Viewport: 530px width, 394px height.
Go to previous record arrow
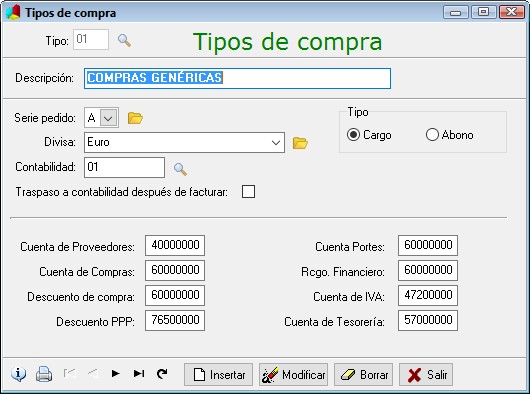[x=93, y=373]
